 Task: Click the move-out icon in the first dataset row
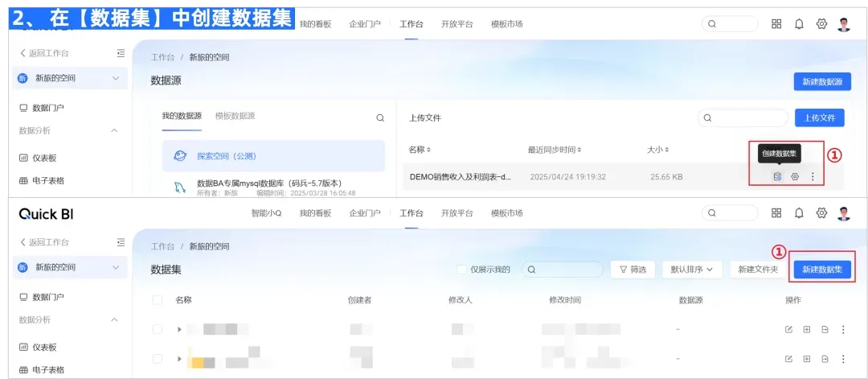[x=825, y=329]
